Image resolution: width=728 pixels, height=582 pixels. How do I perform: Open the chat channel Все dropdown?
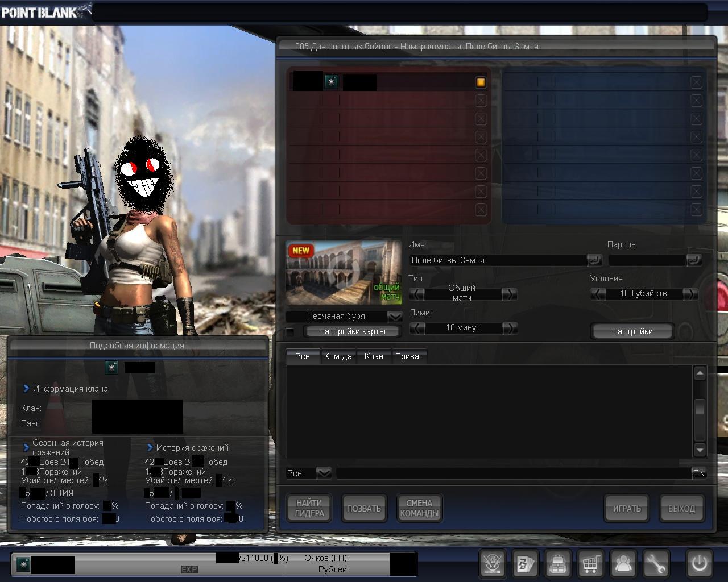pyautogui.click(x=323, y=473)
